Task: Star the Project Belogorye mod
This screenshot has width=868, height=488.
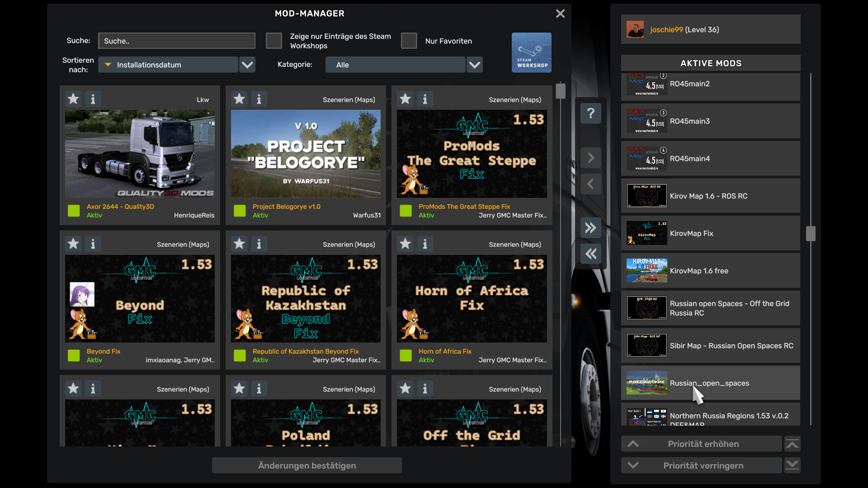Action: [x=239, y=99]
